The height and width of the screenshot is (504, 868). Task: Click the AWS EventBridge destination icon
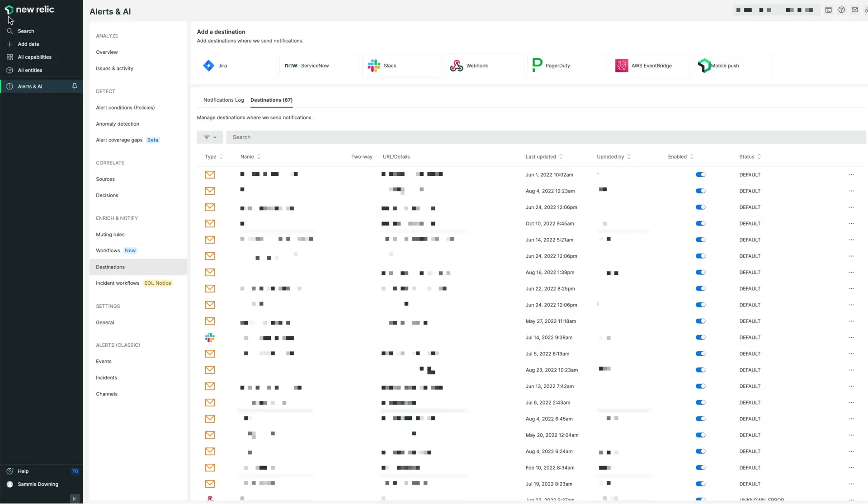pyautogui.click(x=621, y=65)
